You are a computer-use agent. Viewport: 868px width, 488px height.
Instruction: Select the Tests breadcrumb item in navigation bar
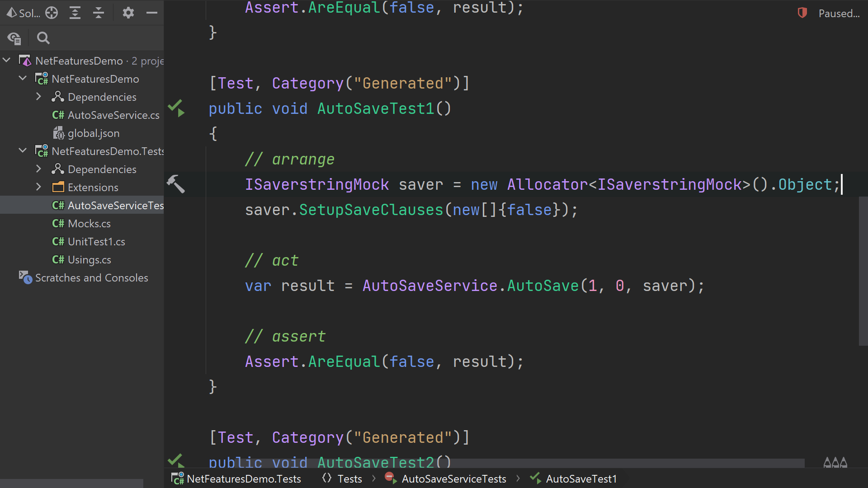349,479
